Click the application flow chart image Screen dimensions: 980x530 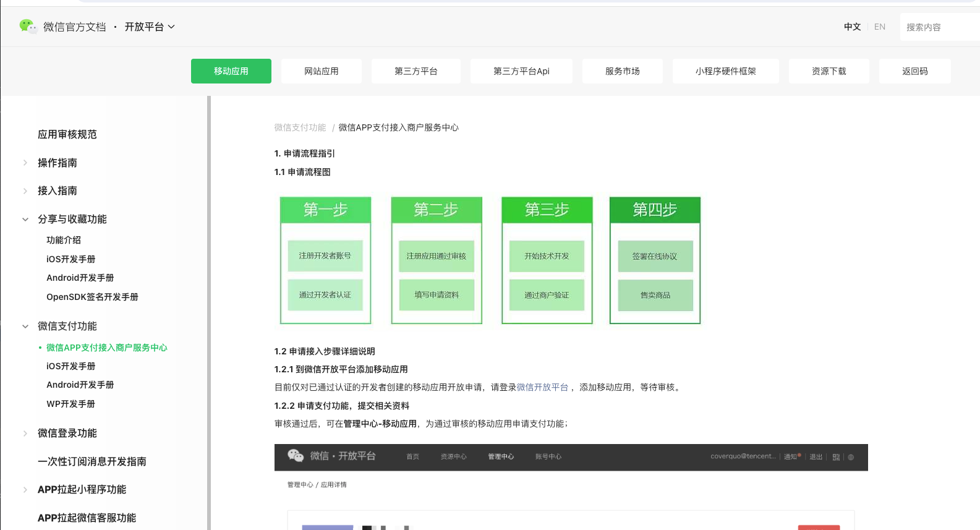(x=490, y=260)
